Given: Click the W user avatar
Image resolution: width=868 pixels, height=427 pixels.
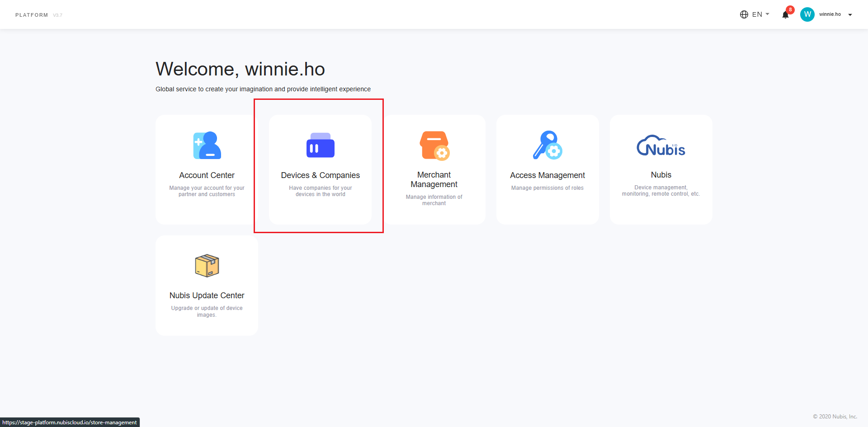Looking at the screenshot, I should click(807, 14).
